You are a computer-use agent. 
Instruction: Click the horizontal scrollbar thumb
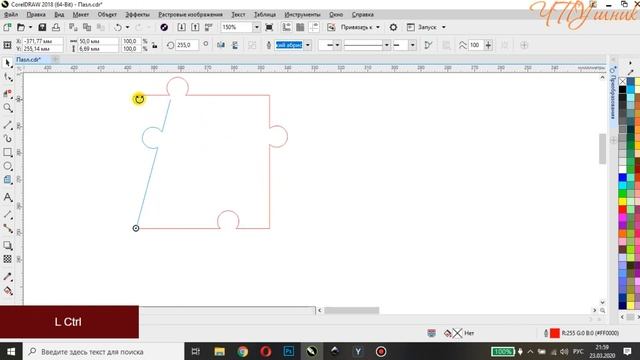351,311
